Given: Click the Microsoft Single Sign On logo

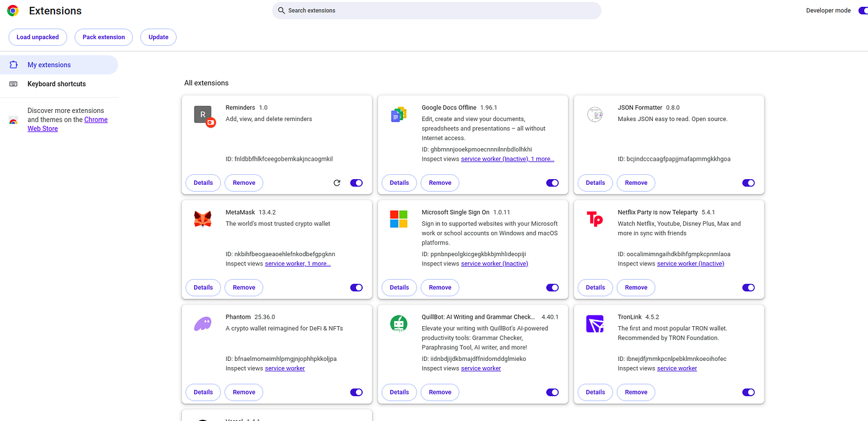Looking at the screenshot, I should pos(399,219).
